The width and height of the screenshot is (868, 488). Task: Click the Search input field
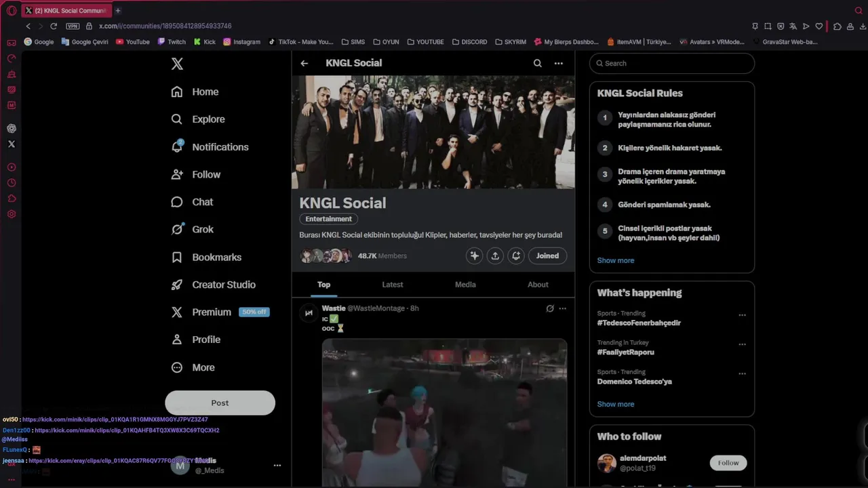(x=672, y=63)
